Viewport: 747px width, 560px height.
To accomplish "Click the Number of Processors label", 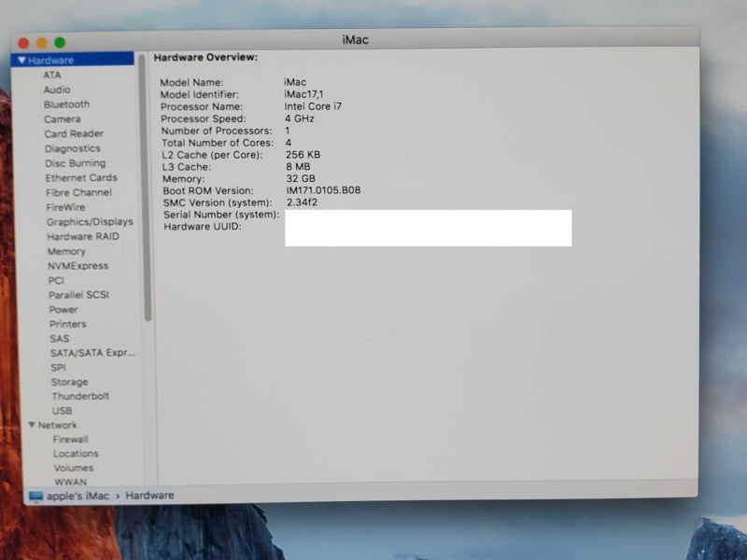I will [x=217, y=131].
